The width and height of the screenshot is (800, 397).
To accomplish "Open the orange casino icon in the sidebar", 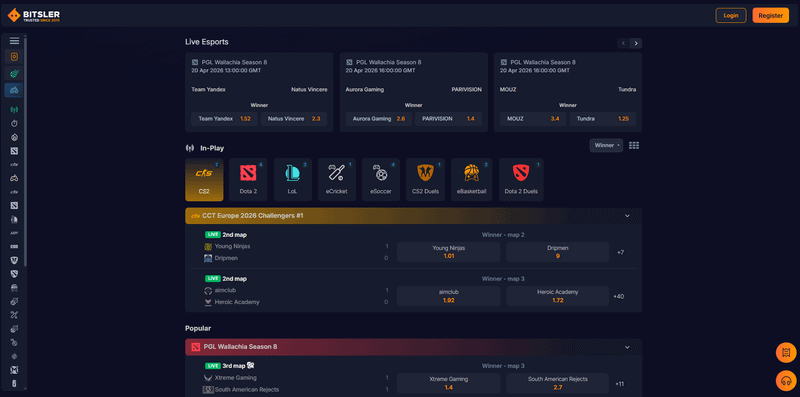I will (x=14, y=57).
